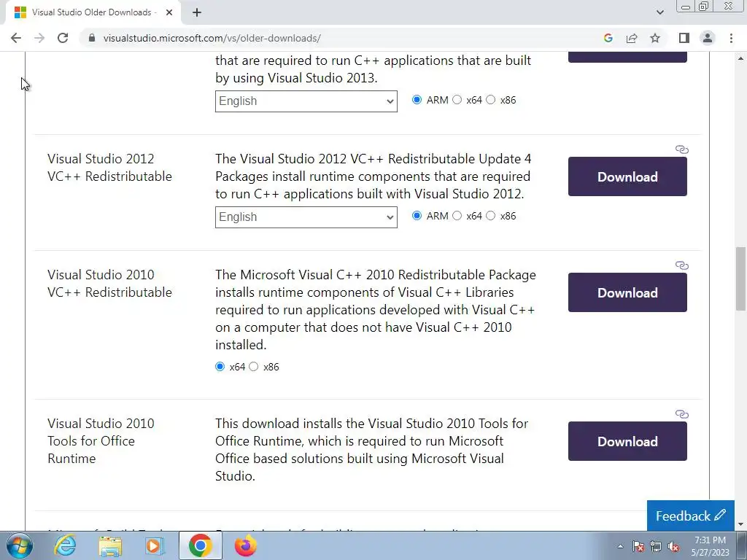Open the tab search chevron
747x560 pixels.
click(x=659, y=12)
